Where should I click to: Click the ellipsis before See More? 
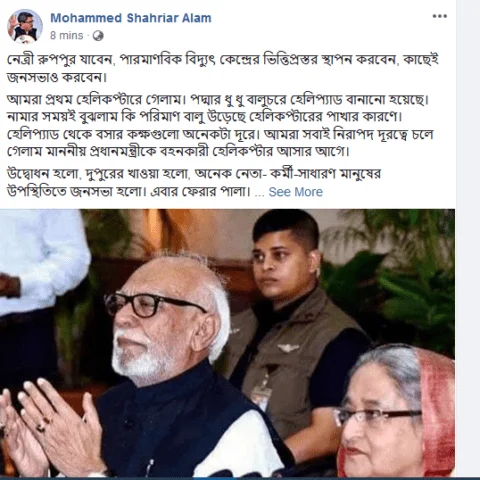click(x=259, y=193)
